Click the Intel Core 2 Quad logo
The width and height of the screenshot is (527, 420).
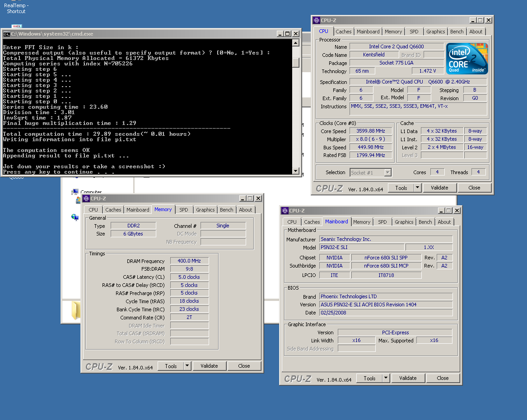pos(467,58)
